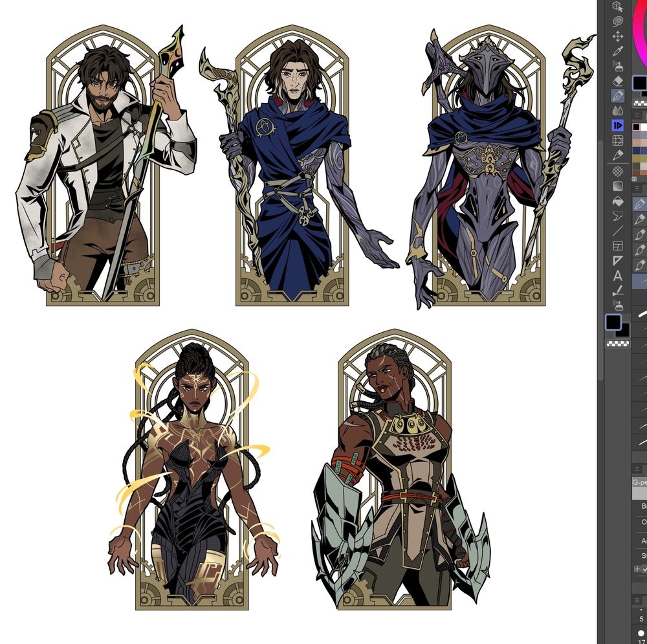This screenshot has width=647, height=644.
Task: Click the blue play-arrow tool icon
Action: tap(617, 126)
